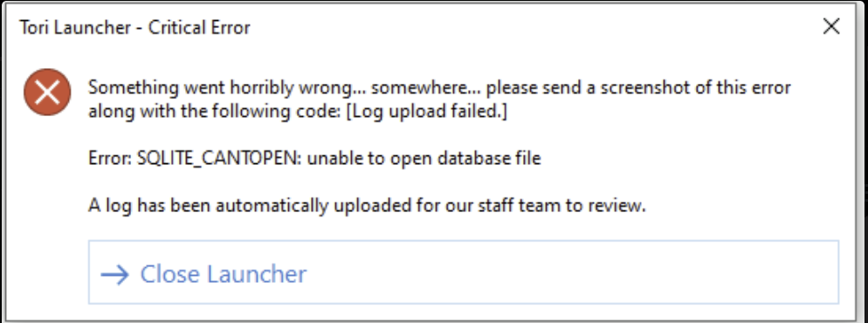The image size is (868, 323).
Task: Click the "Tori Launcher - Critical Error" title
Action: coord(135,27)
